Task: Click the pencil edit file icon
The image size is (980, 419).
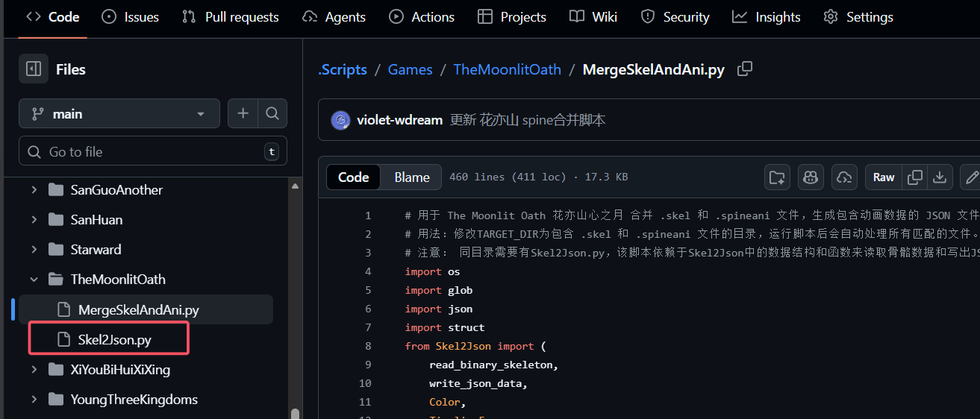Action: [x=971, y=177]
